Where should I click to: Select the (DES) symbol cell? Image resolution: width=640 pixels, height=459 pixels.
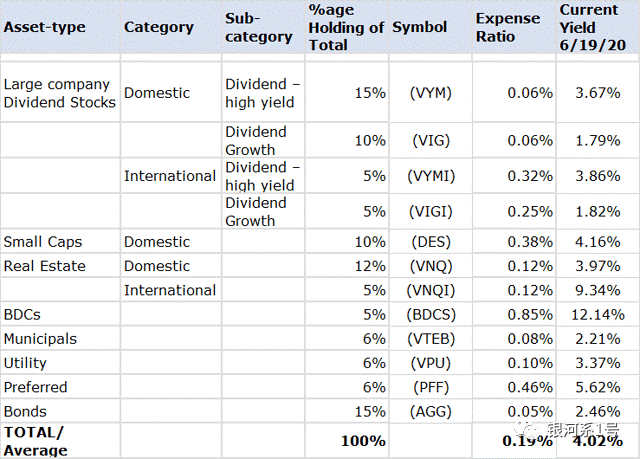pyautogui.click(x=432, y=242)
